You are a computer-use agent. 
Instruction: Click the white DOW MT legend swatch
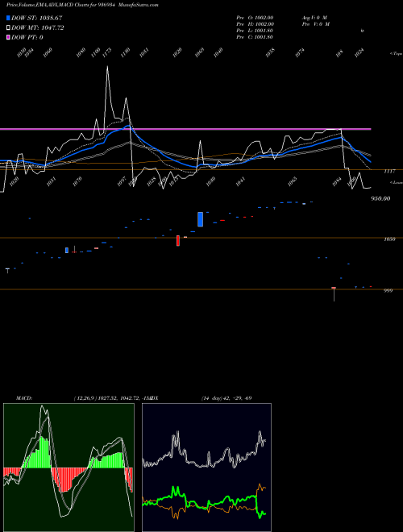[x=9, y=28]
